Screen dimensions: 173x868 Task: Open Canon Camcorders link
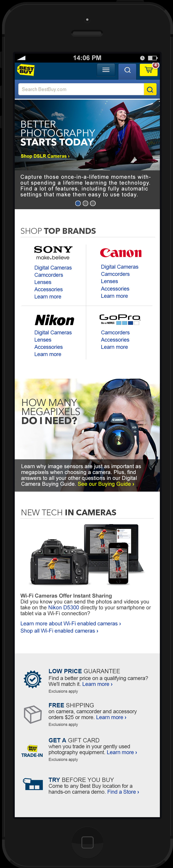point(115,274)
